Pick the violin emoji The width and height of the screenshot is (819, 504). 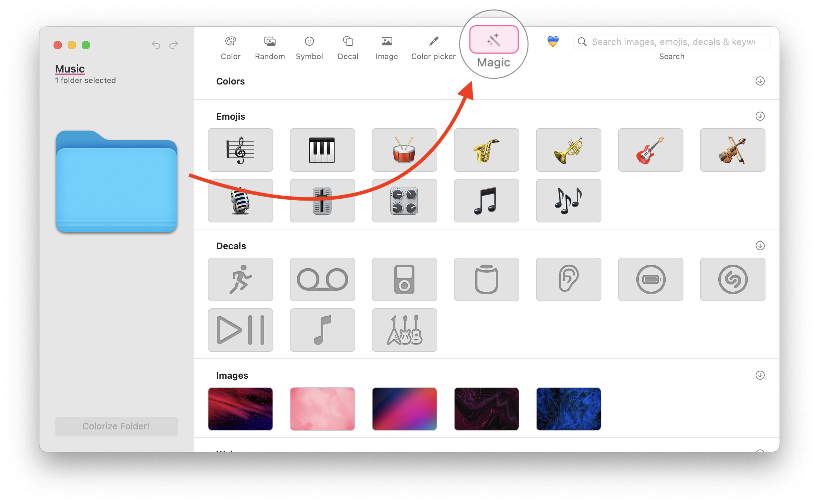click(x=732, y=150)
